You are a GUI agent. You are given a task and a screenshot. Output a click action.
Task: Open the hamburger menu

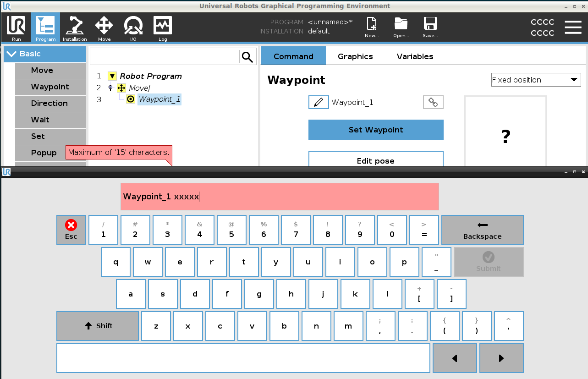coord(573,27)
